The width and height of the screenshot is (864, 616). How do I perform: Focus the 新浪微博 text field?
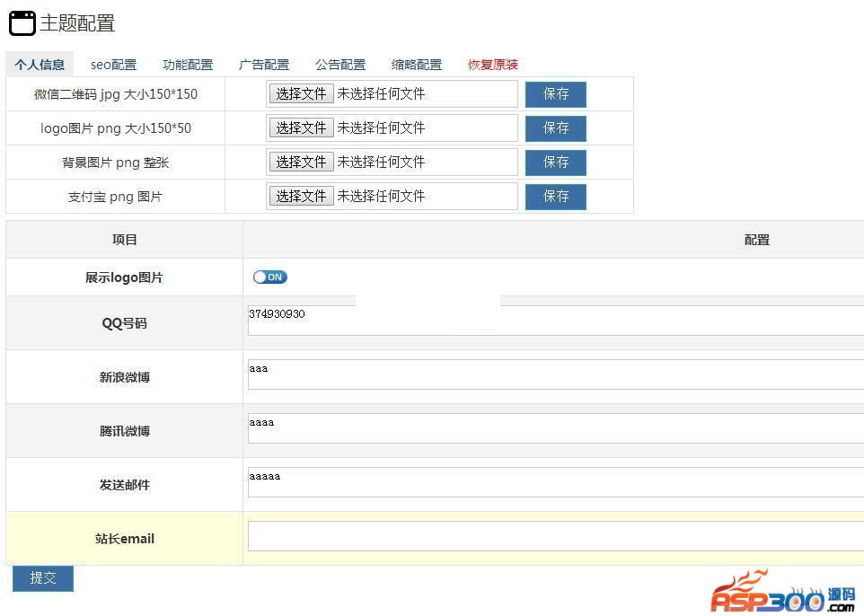click(555, 374)
